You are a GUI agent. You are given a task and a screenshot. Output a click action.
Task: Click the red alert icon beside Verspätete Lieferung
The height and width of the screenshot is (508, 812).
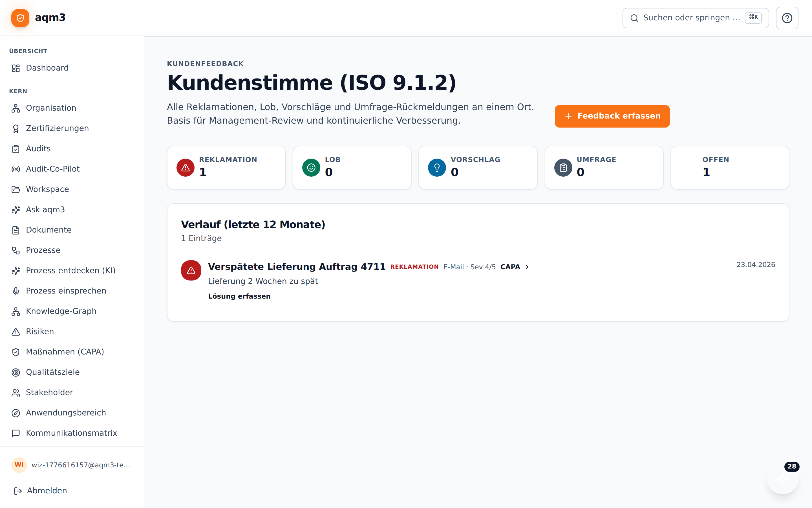pos(191,270)
